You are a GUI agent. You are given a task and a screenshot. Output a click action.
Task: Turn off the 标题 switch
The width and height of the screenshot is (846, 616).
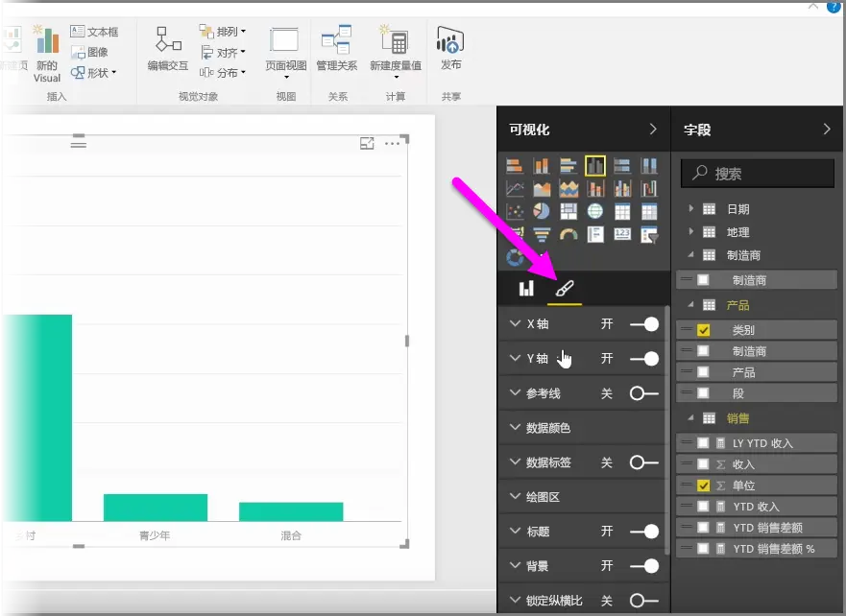[x=644, y=532]
